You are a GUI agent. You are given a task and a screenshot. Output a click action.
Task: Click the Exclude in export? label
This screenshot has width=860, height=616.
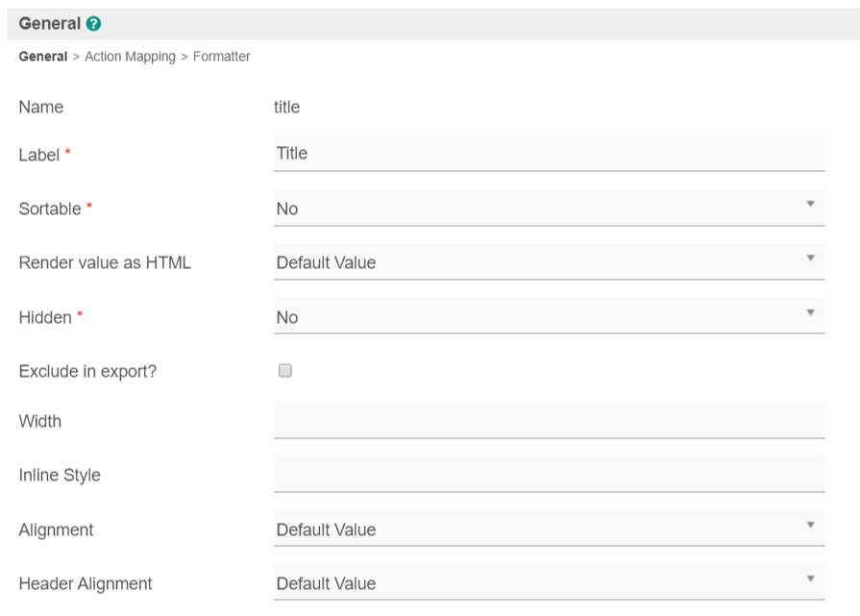(87, 371)
